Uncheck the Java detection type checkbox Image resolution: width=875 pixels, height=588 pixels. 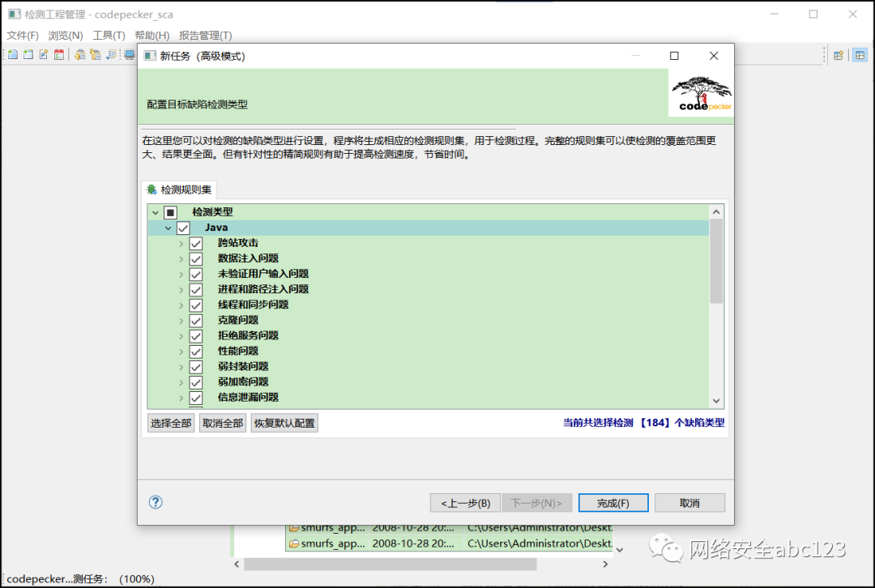click(x=183, y=228)
